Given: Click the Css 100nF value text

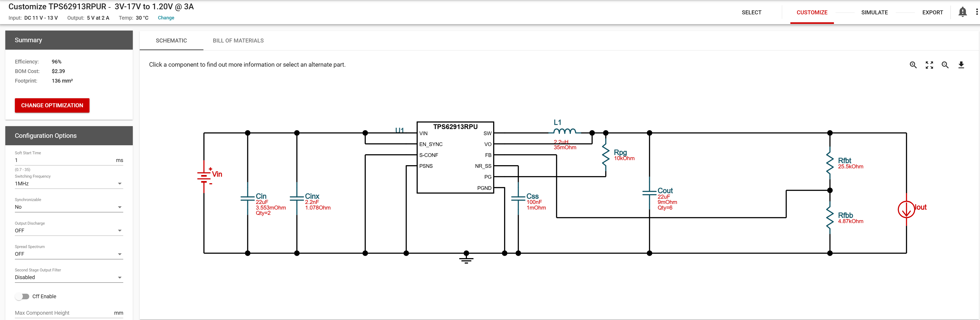Looking at the screenshot, I should (x=534, y=202).
